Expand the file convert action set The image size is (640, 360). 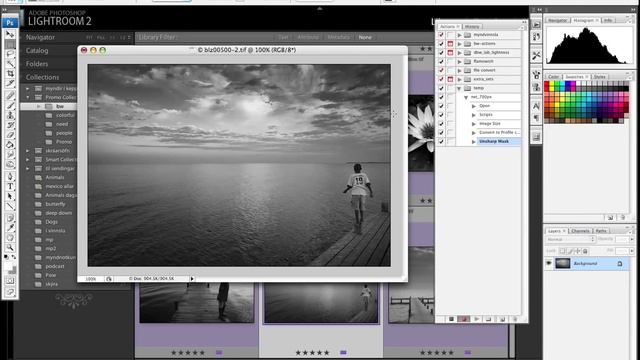click(x=459, y=71)
